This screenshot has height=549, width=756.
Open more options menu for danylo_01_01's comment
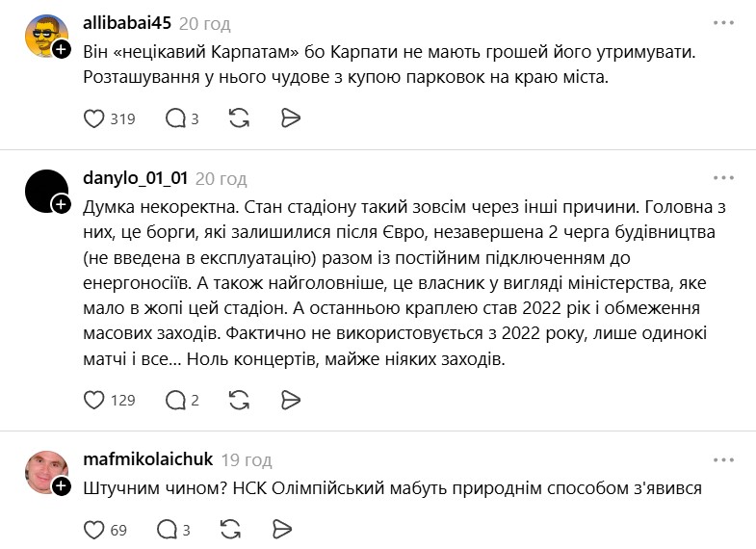click(723, 178)
